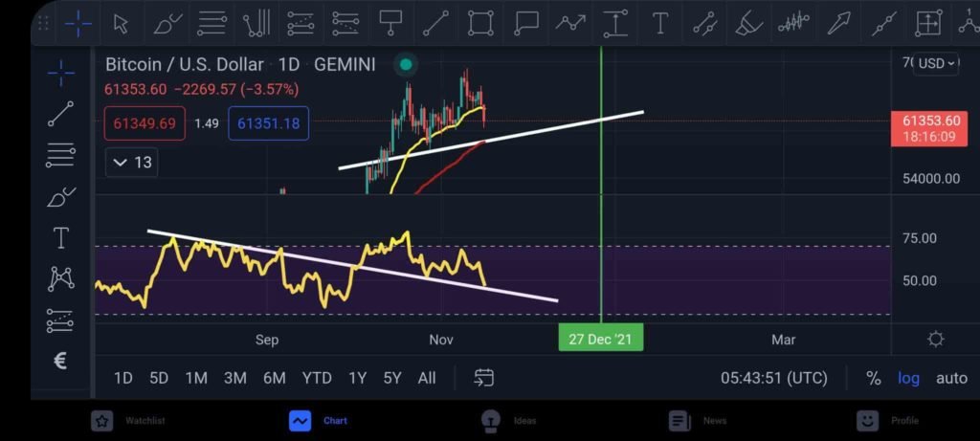The height and width of the screenshot is (441, 980).
Task: Set chart range to 3M
Action: (x=234, y=378)
